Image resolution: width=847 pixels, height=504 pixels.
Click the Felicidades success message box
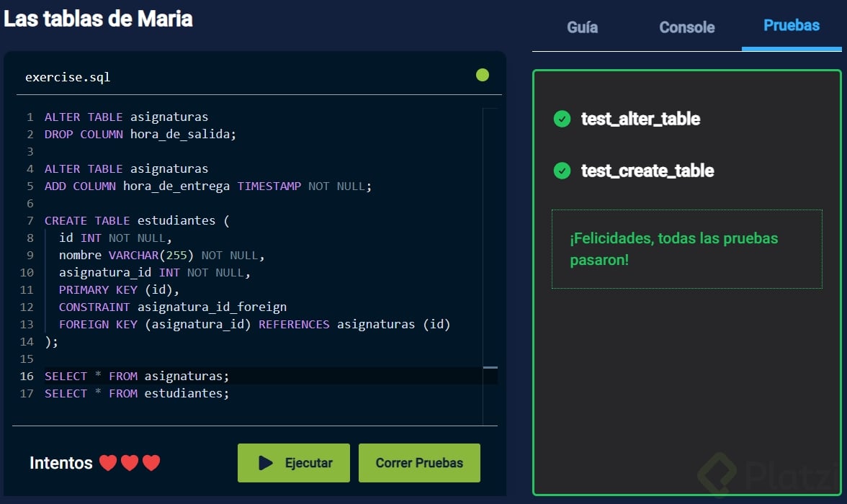(686, 249)
